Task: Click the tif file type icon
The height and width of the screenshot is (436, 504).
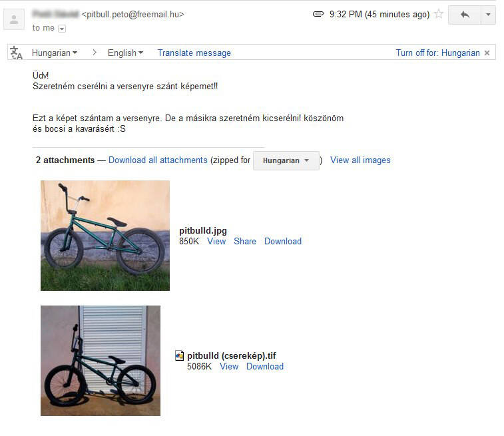Action: [179, 355]
